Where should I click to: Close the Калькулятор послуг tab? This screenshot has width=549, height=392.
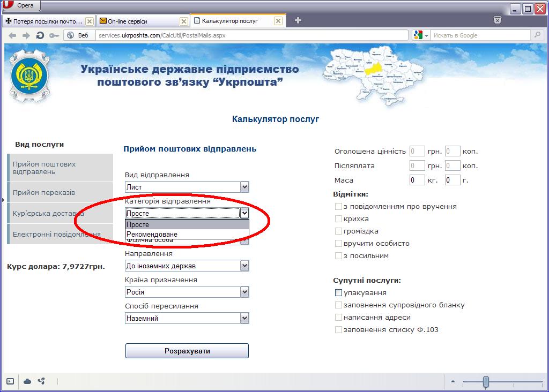pyautogui.click(x=278, y=21)
